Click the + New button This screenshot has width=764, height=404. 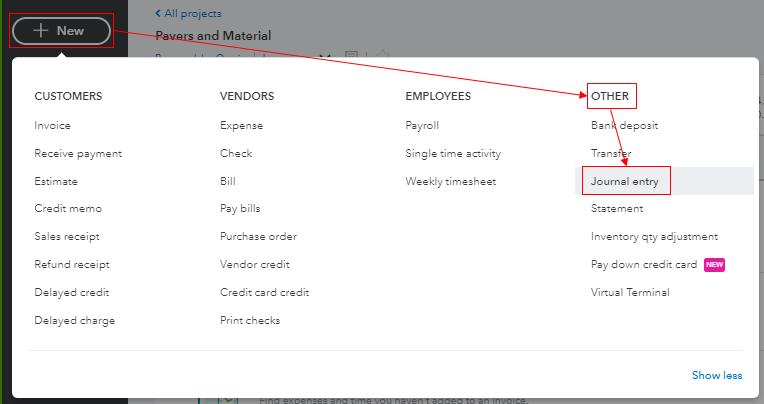pos(61,31)
